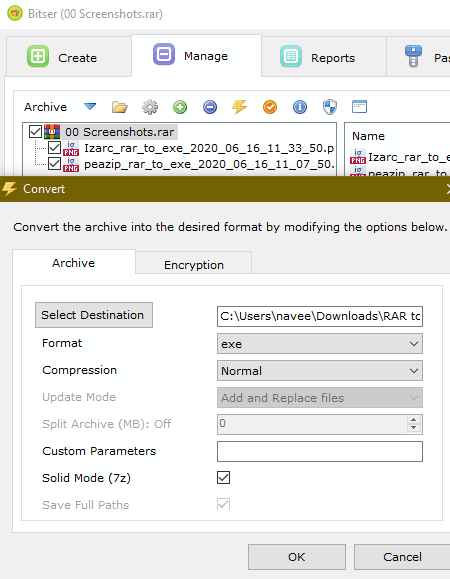
Task: Click the Archive label in toolbar
Action: tap(45, 107)
